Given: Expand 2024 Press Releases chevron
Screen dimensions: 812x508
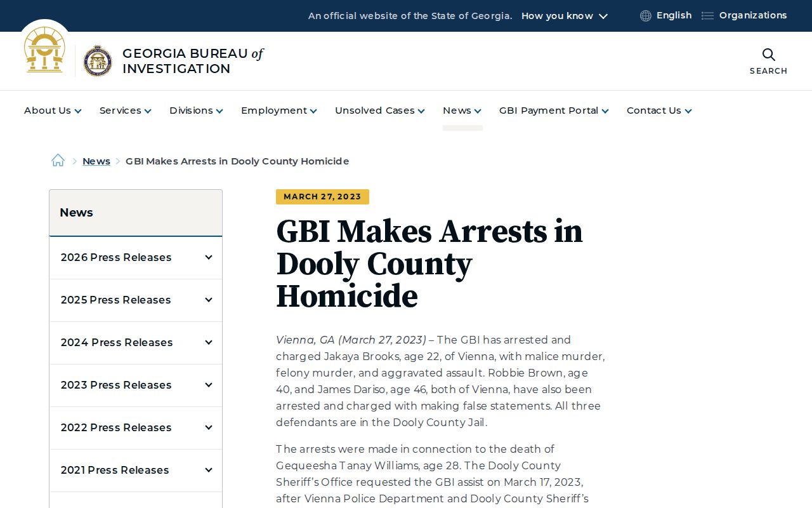Looking at the screenshot, I should (208, 342).
